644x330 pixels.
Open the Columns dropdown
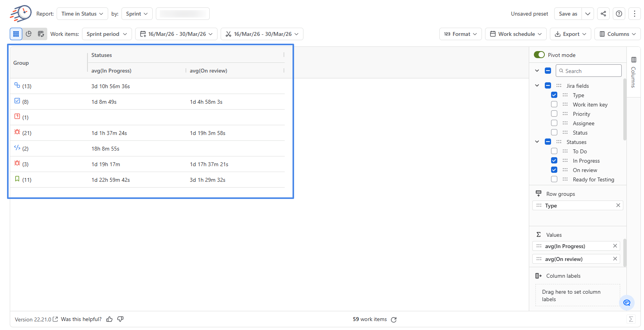(617, 34)
